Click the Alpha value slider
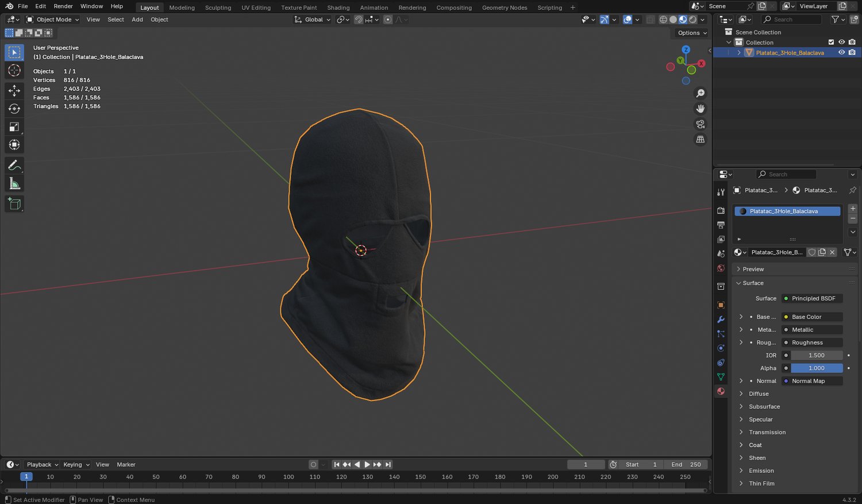 pos(816,368)
